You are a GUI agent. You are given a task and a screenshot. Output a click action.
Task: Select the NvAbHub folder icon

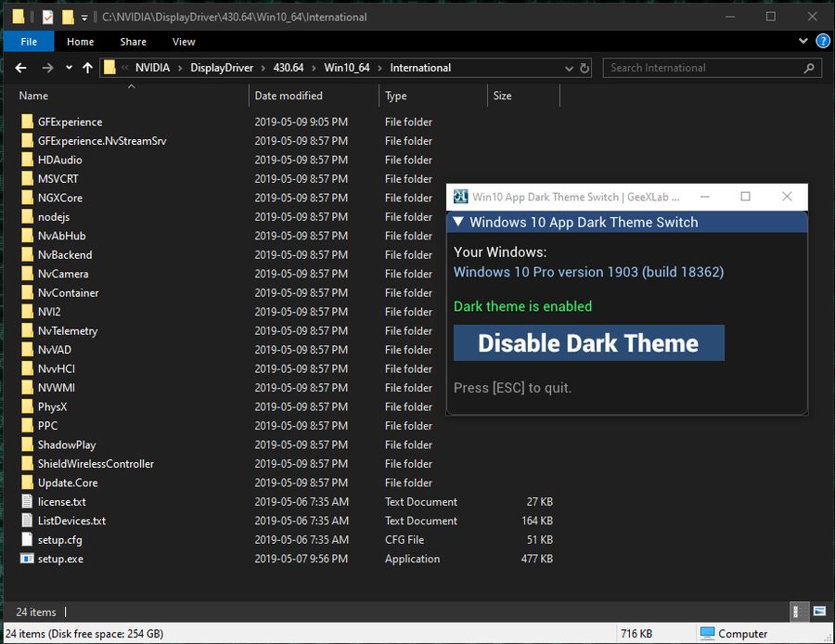tap(27, 236)
